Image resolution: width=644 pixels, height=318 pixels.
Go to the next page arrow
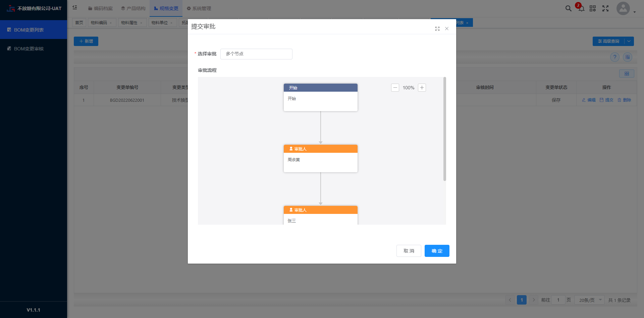click(x=534, y=300)
